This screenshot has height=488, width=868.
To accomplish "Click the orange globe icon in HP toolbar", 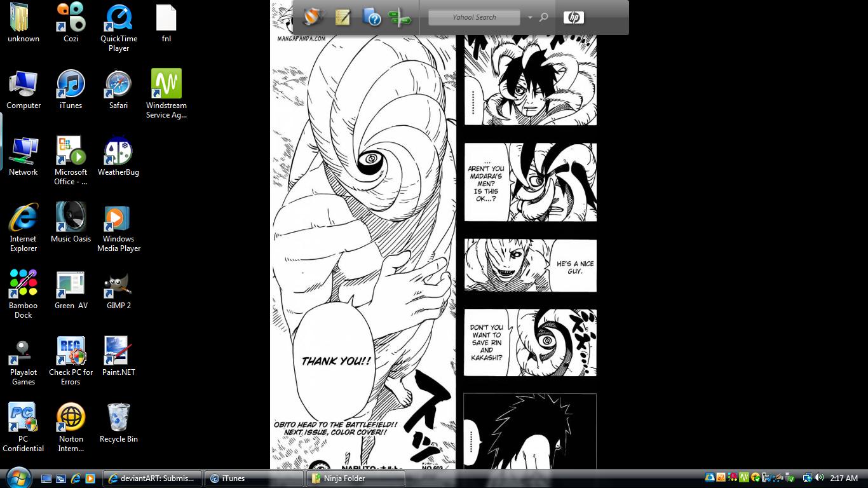I will [x=313, y=17].
